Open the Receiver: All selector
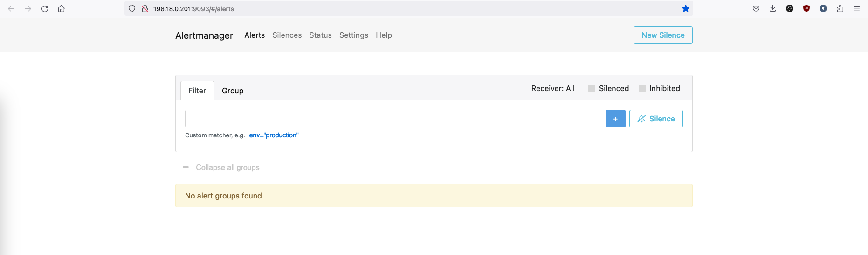 point(553,88)
